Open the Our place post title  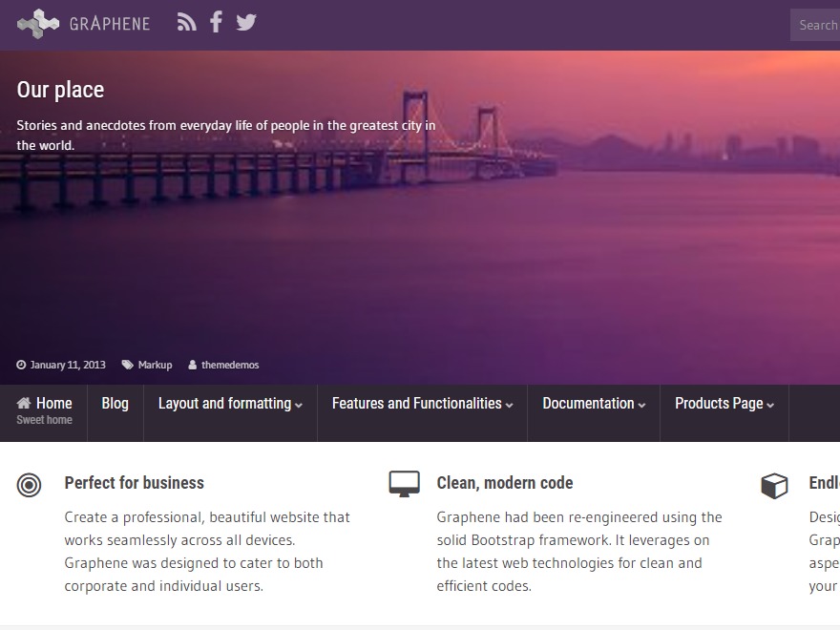click(60, 90)
